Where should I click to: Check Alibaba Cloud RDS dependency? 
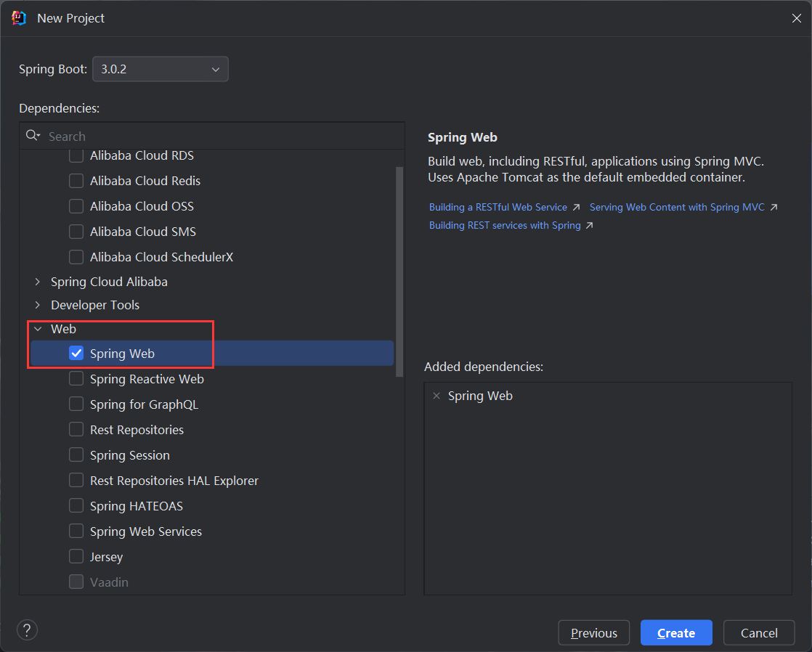[x=76, y=155]
